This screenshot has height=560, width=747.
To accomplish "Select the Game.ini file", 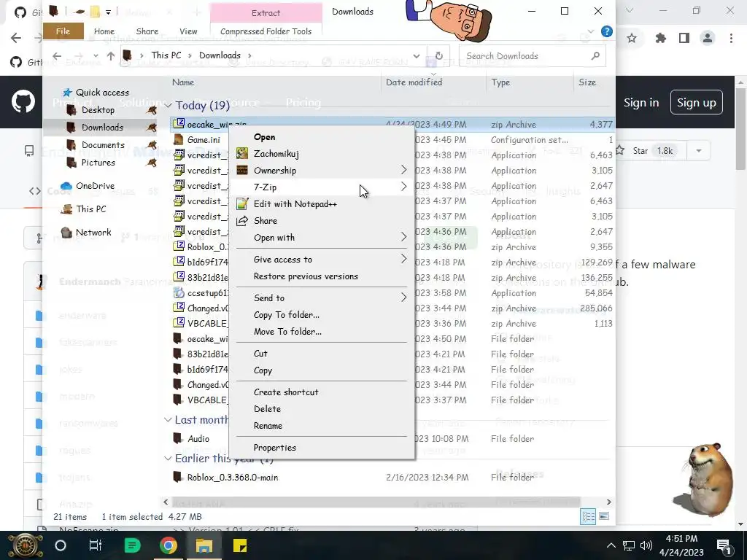I will coord(204,140).
